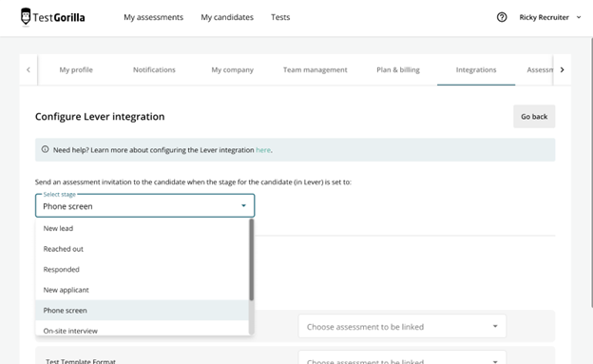Image resolution: width=593 pixels, height=364 pixels.
Task: Choose the Reached out stage option
Action: 142,249
